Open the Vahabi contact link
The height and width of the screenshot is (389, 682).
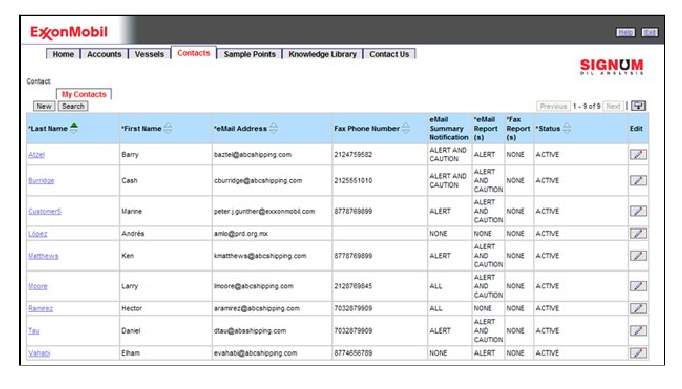click(39, 353)
